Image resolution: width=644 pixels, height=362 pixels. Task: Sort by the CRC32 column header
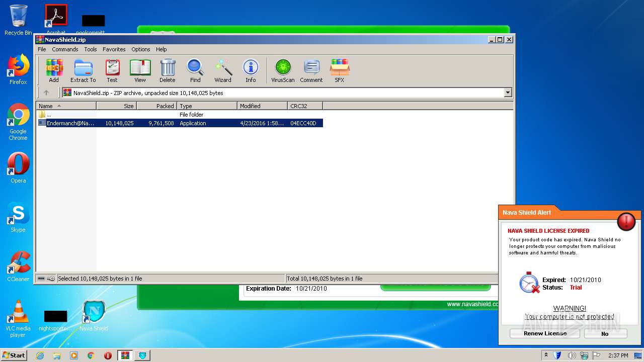point(305,106)
